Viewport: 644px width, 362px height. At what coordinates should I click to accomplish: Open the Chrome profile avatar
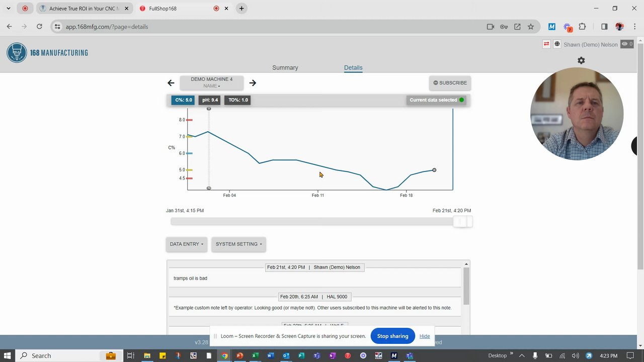click(619, 27)
